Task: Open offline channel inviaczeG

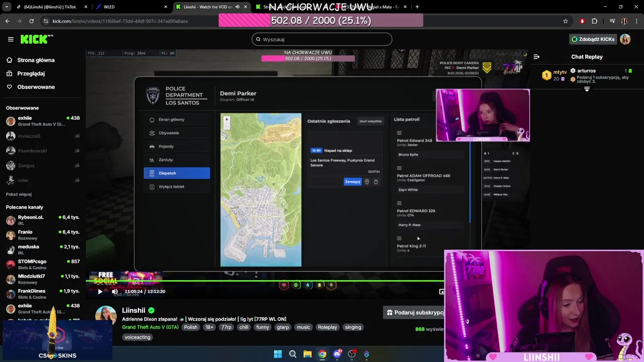Action: pyautogui.click(x=43, y=136)
